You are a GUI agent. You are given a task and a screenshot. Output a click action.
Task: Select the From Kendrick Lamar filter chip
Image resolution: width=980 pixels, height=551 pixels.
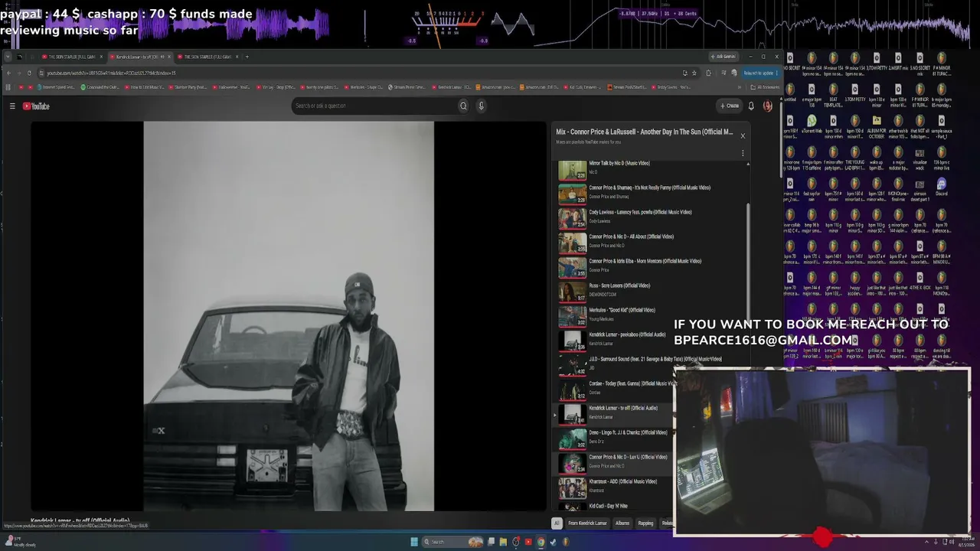pyautogui.click(x=587, y=523)
